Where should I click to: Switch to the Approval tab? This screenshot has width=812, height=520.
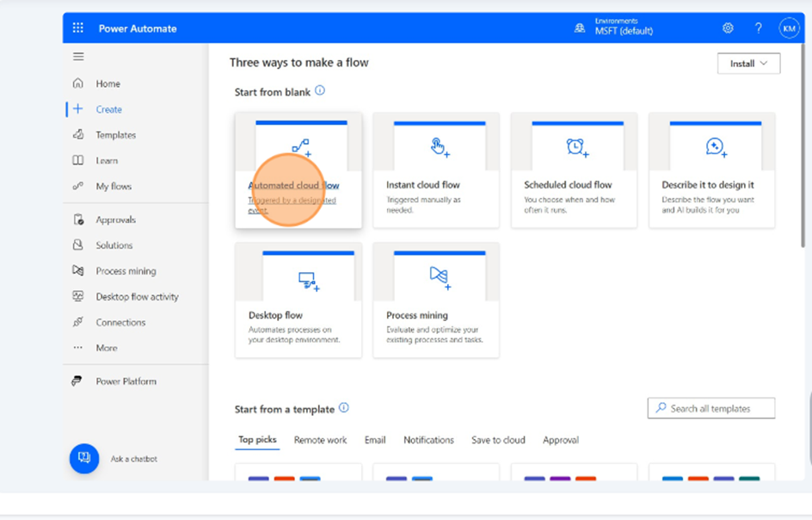click(x=561, y=440)
